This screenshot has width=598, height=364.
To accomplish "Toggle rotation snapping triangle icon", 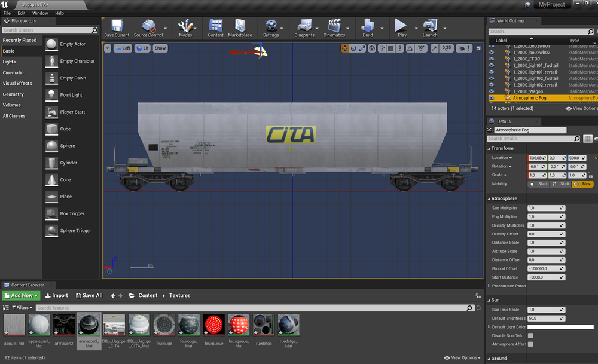I will click(x=410, y=48).
